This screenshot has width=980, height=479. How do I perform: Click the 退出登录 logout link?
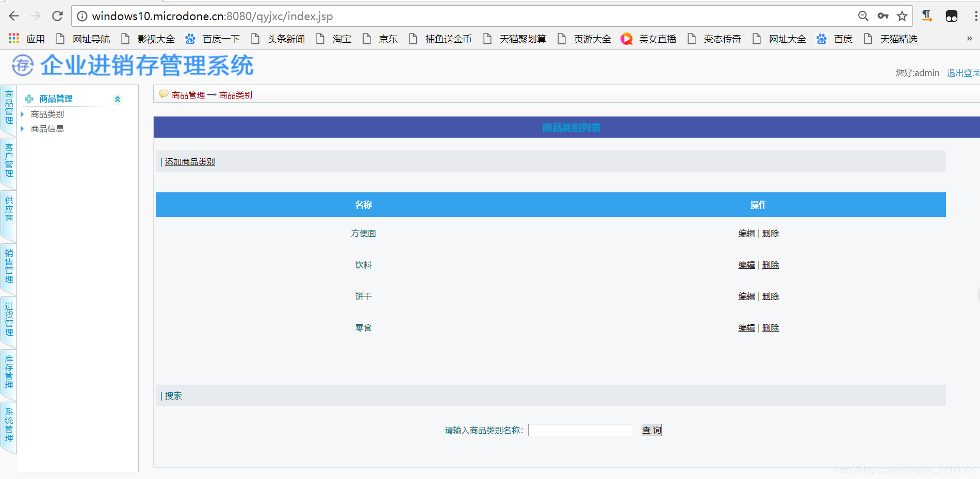pyautogui.click(x=963, y=73)
